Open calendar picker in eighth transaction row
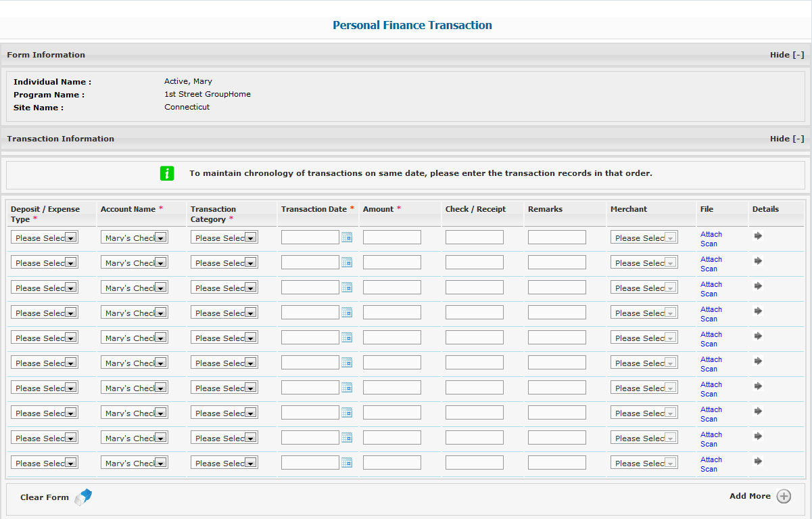The width and height of the screenshot is (812, 519). pyautogui.click(x=347, y=412)
